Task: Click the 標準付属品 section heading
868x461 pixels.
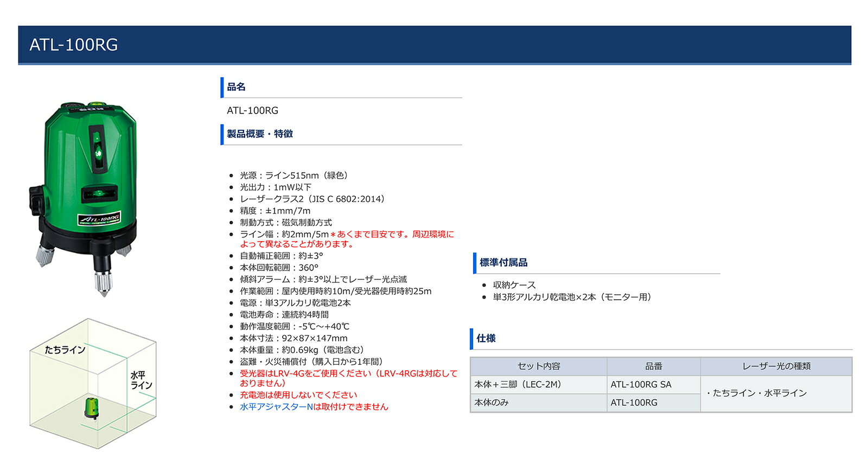Action: click(x=503, y=263)
